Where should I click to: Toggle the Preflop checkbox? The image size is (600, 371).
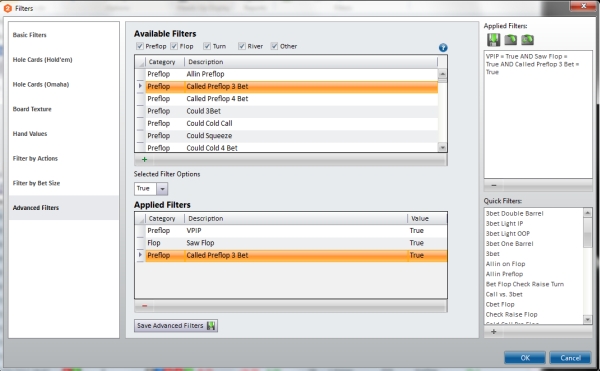tap(140, 46)
